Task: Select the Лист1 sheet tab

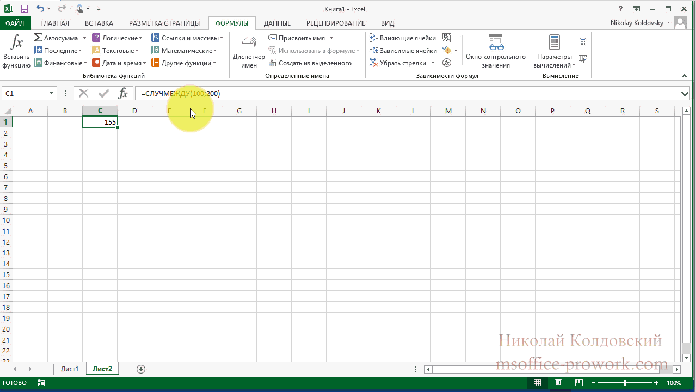Action: coord(70,369)
